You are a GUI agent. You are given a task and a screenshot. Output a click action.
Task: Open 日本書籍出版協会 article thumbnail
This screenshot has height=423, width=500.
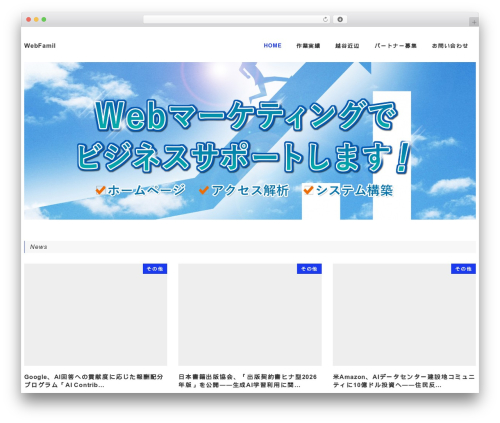(x=250, y=315)
